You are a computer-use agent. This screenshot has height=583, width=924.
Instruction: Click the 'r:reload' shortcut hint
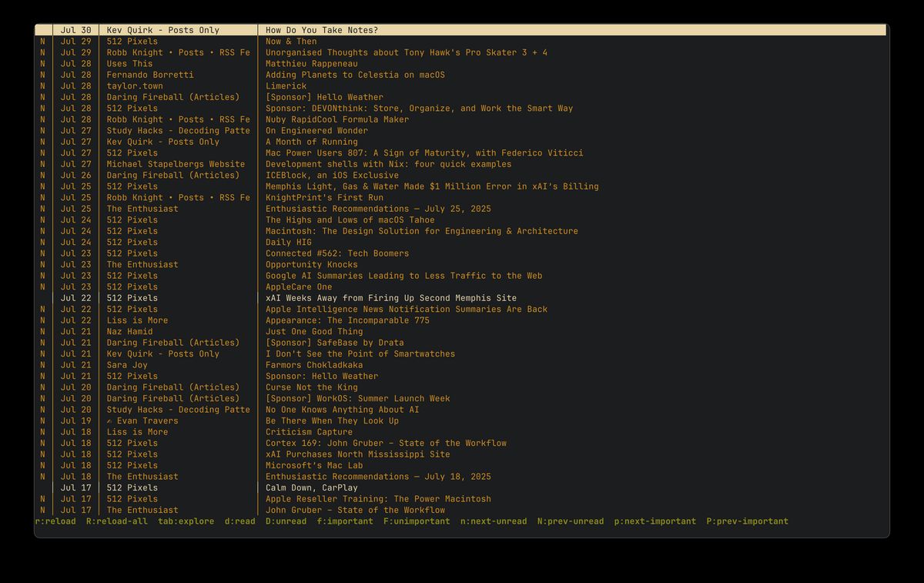coord(55,521)
